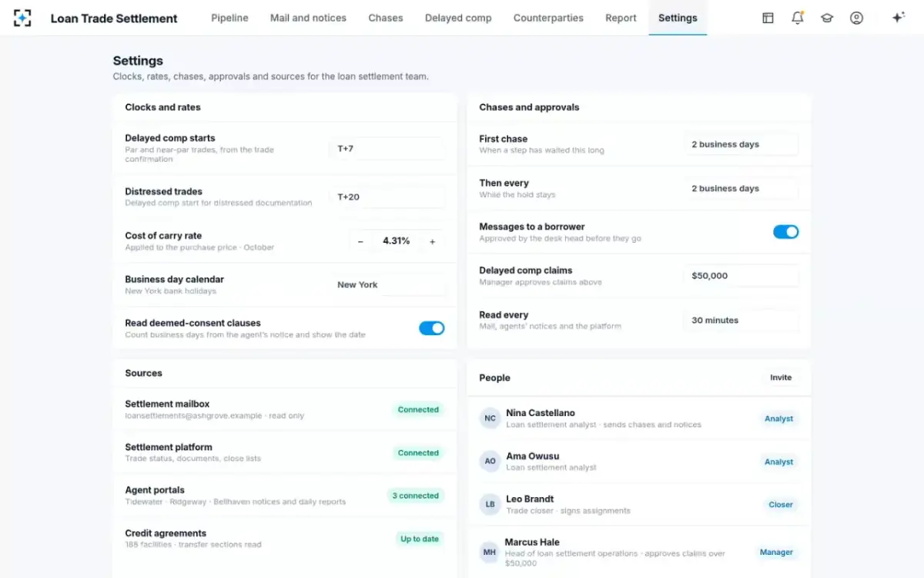Click the Sources section heading
The height and width of the screenshot is (578, 924).
click(143, 374)
